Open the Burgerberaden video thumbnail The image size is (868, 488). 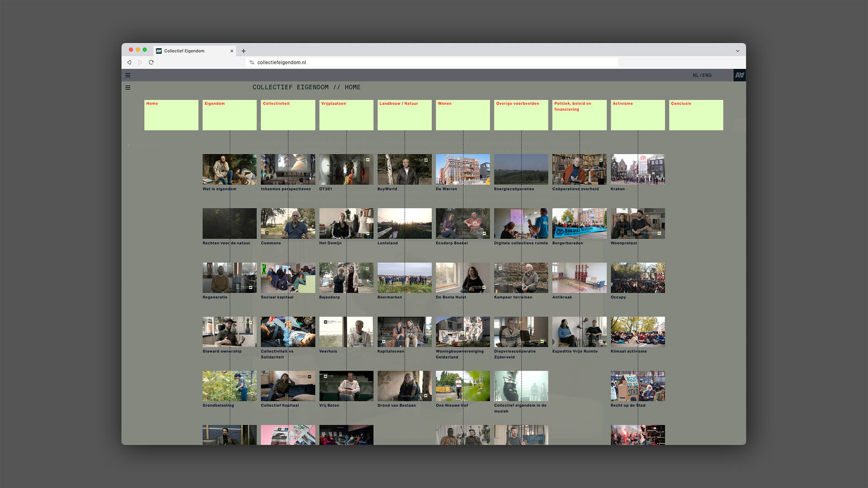[579, 223]
